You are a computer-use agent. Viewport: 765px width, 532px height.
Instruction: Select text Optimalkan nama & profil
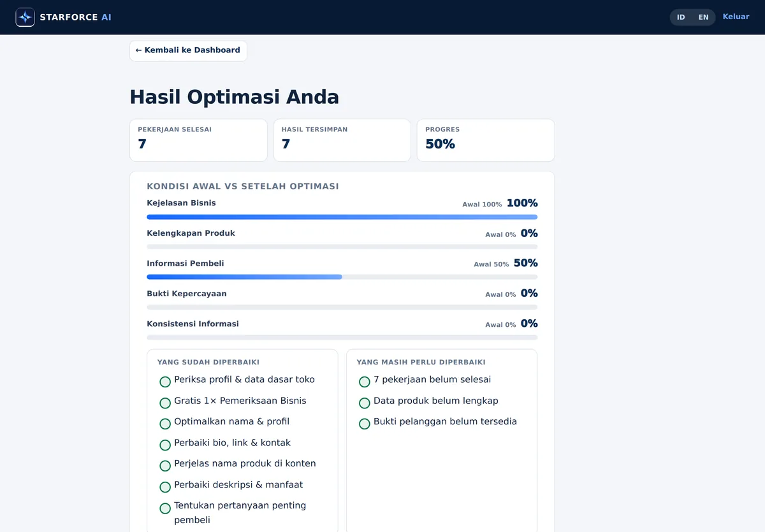point(232,422)
